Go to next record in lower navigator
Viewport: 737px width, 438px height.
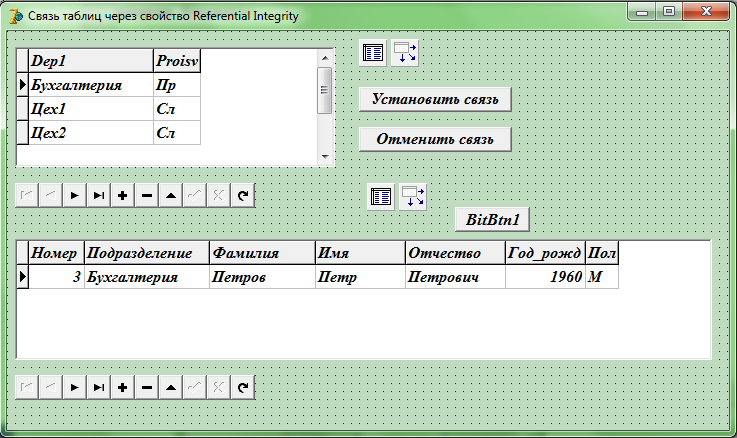coord(75,387)
